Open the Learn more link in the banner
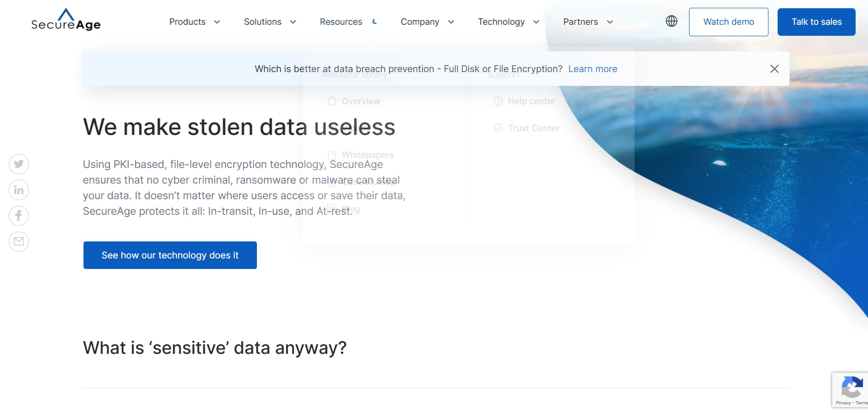 pos(593,69)
